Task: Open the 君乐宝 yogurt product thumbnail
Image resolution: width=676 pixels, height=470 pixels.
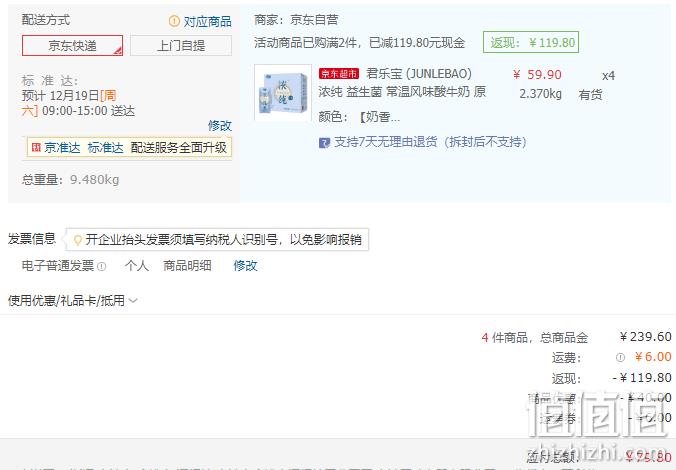Action: [283, 93]
